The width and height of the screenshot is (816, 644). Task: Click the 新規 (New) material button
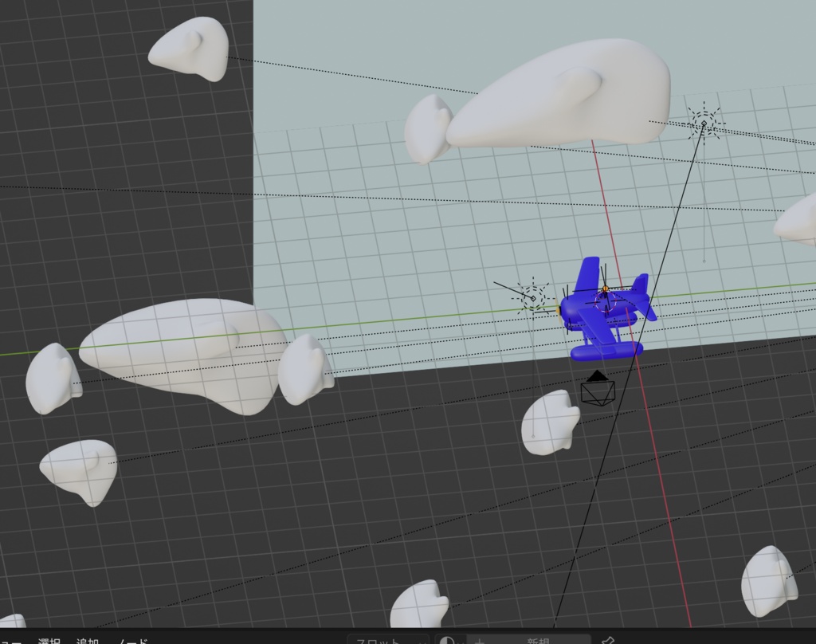[x=528, y=640]
